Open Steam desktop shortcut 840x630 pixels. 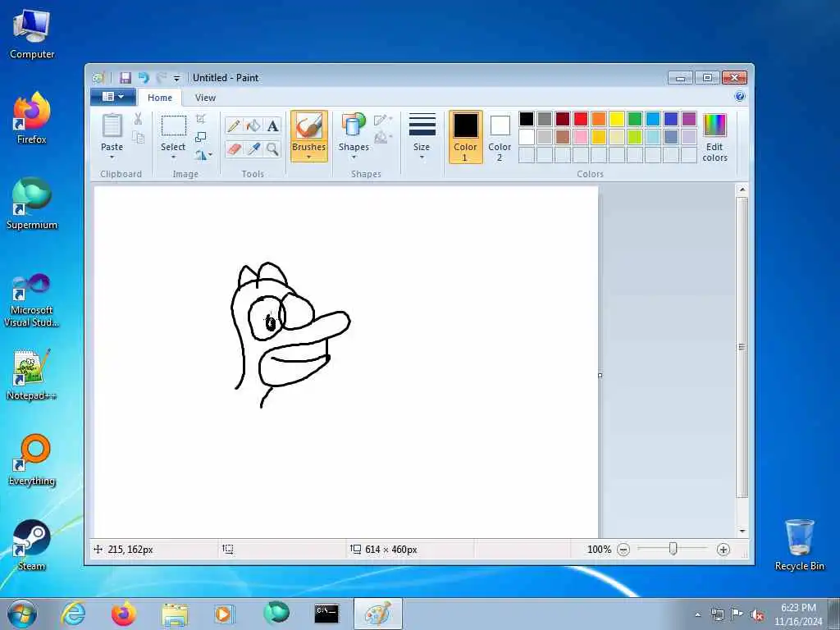pyautogui.click(x=32, y=545)
